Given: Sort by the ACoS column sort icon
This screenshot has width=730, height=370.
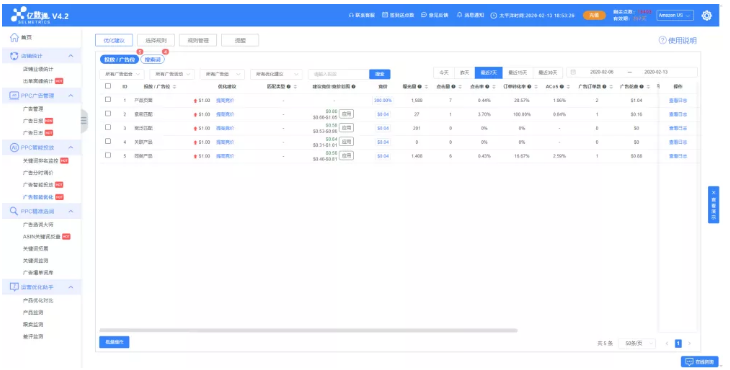Looking at the screenshot, I should coord(568,87).
